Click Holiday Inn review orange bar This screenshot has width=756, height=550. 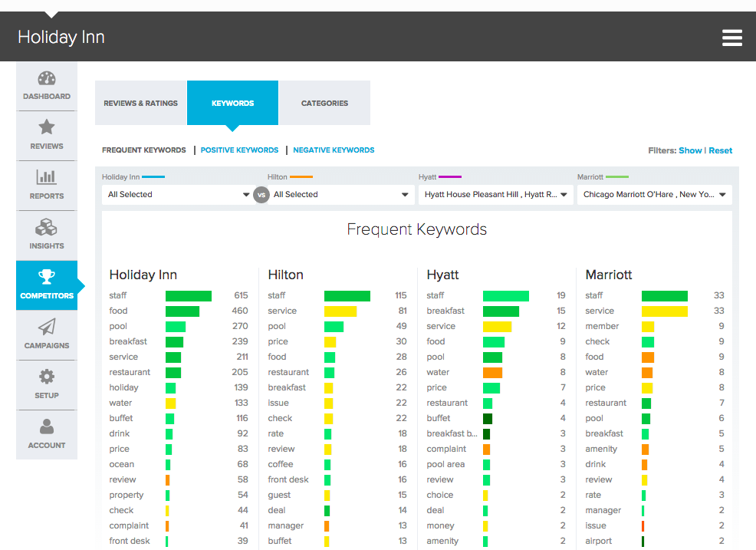167,480
